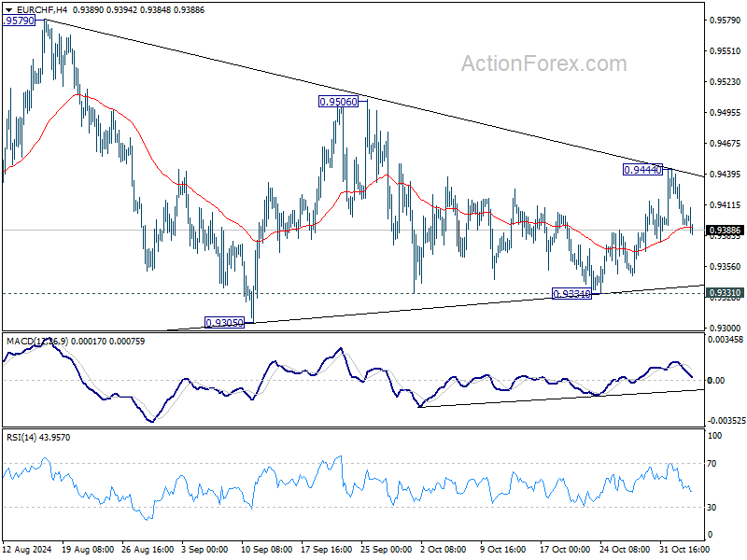Screen dimensions: 747x560
Task: Click the RSI(14) 43.9570 indicator label
Action: (x=38, y=437)
